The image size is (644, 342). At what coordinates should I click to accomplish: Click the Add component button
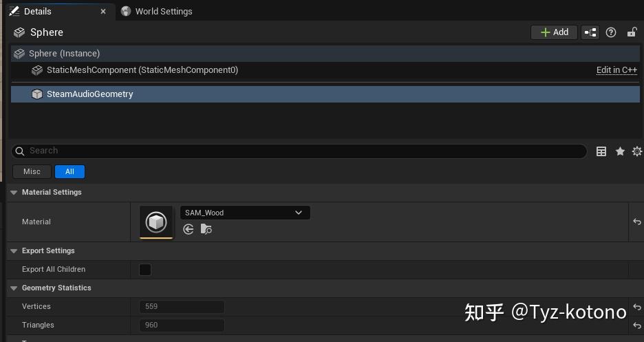pos(554,32)
